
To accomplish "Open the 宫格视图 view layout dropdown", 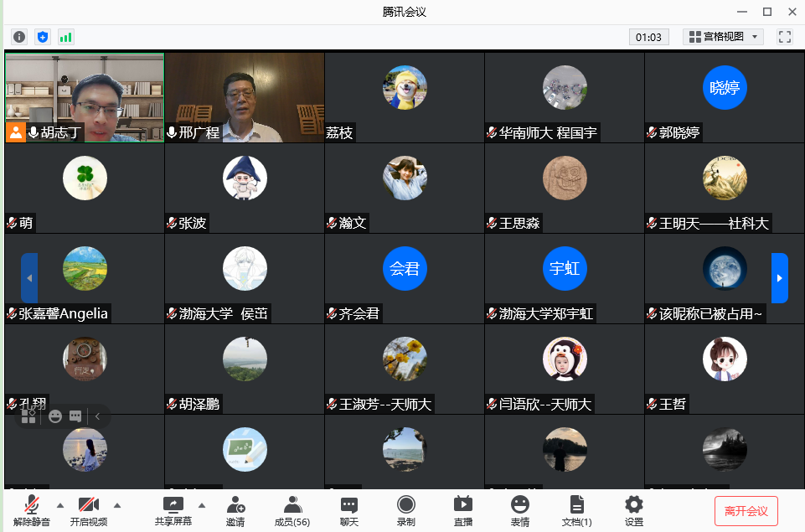I will 724,37.
